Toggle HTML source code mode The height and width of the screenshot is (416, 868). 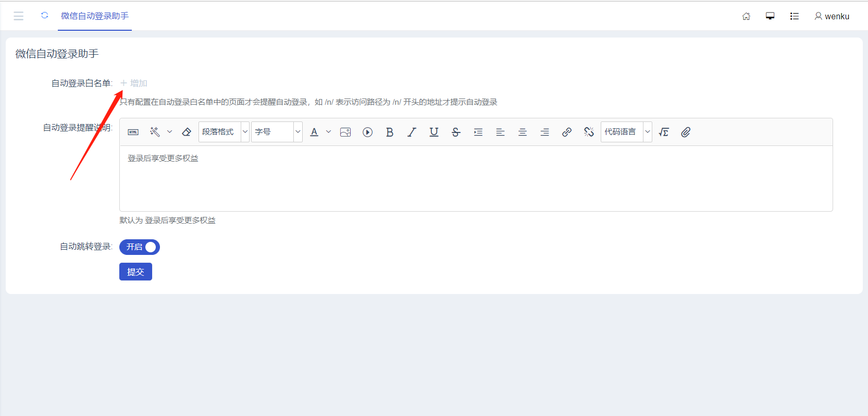click(x=133, y=132)
